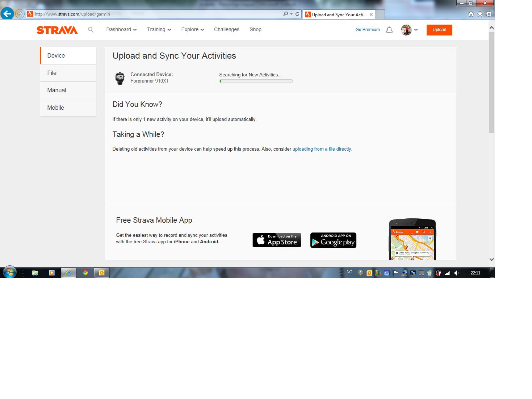Select the Mobile tab
Screen dimensions: 532x399
68,108
